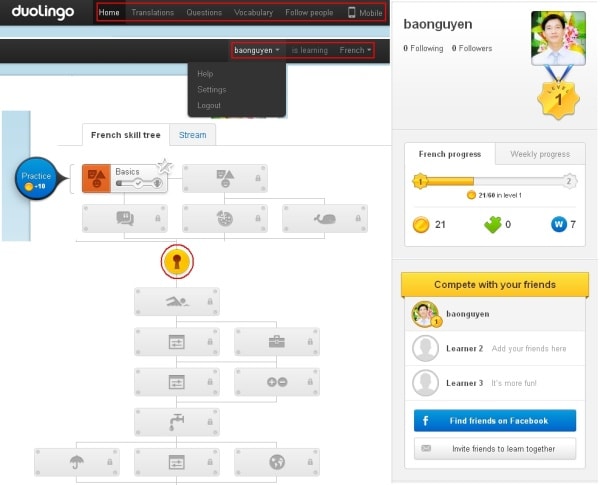Click Invite friends to learn together
Image resolution: width=600 pixels, height=485 pixels.
[x=495, y=449]
